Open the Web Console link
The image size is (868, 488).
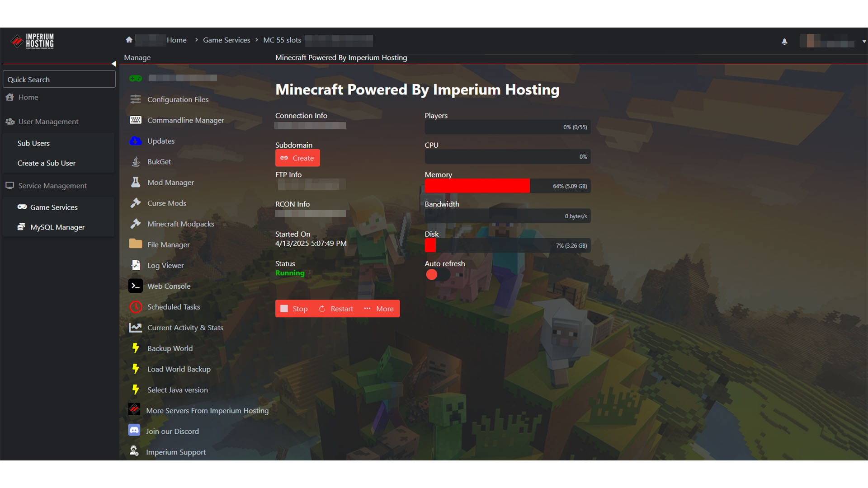click(x=169, y=286)
